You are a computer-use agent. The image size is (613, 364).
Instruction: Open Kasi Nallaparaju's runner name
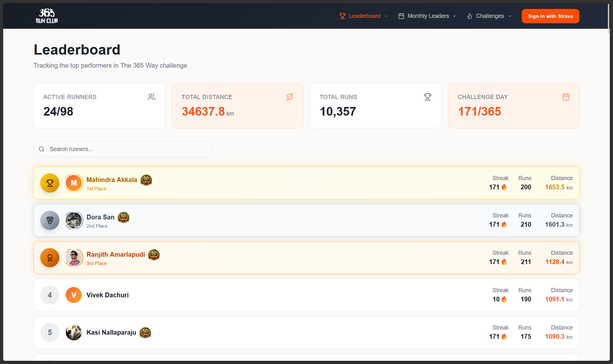pos(111,332)
